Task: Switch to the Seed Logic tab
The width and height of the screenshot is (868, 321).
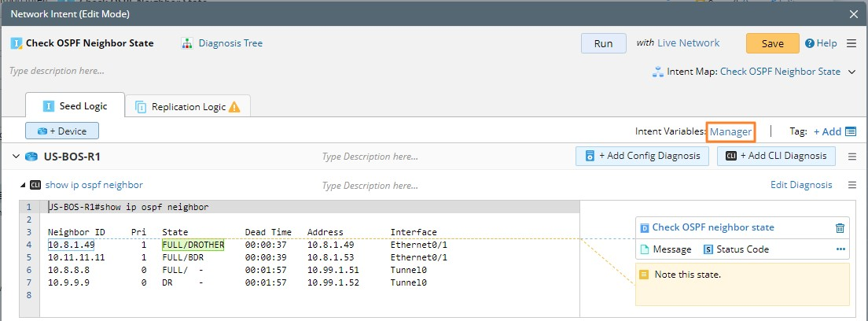Action: point(75,106)
